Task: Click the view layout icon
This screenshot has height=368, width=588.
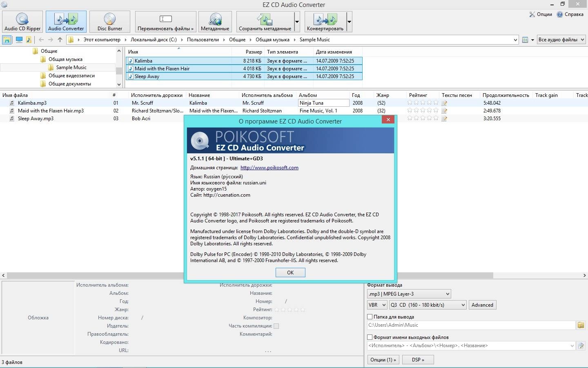Action: [525, 40]
